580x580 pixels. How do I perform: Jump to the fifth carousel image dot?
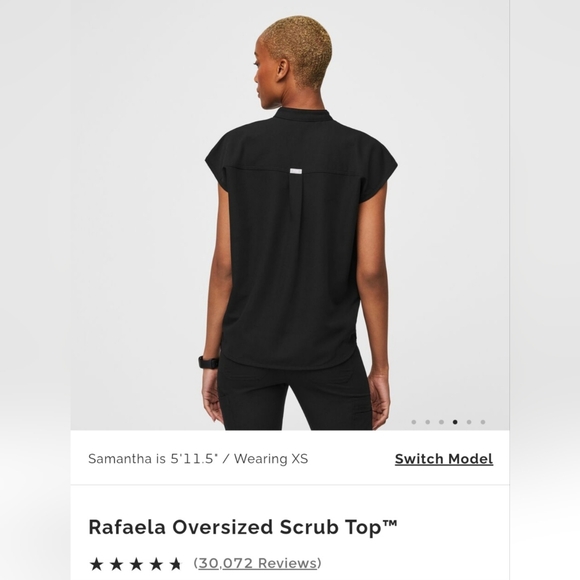point(469,422)
